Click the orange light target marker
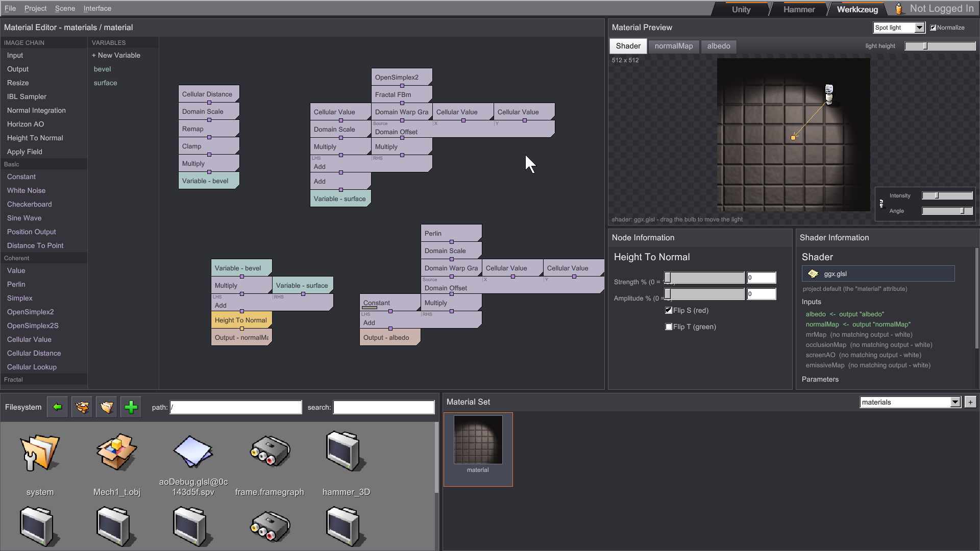Screen dimensions: 980x551 [793, 138]
